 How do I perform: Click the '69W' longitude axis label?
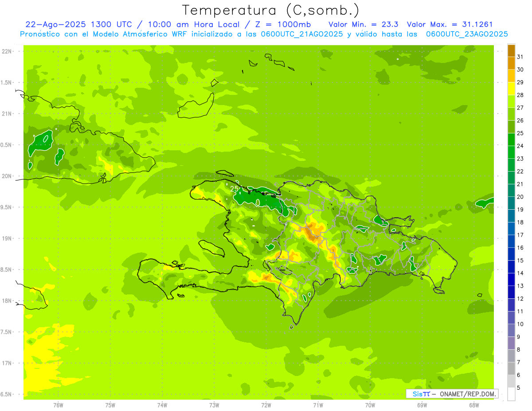422,405
